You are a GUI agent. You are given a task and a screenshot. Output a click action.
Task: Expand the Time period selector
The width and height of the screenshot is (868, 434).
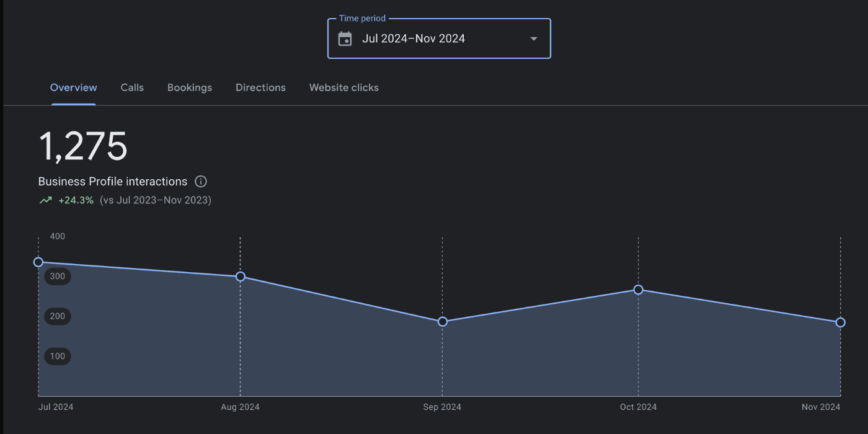click(439, 38)
